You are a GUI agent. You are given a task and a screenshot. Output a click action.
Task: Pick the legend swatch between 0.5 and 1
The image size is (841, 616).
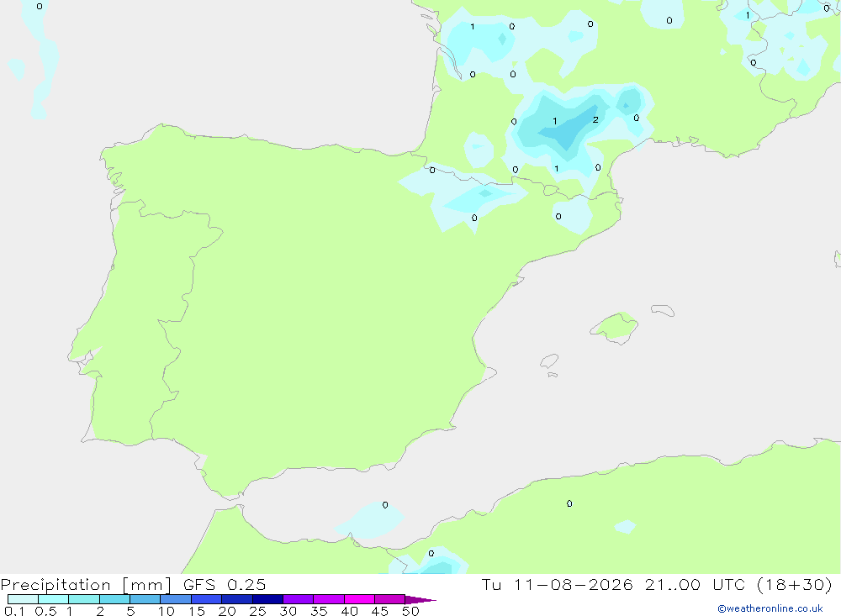coord(54,599)
